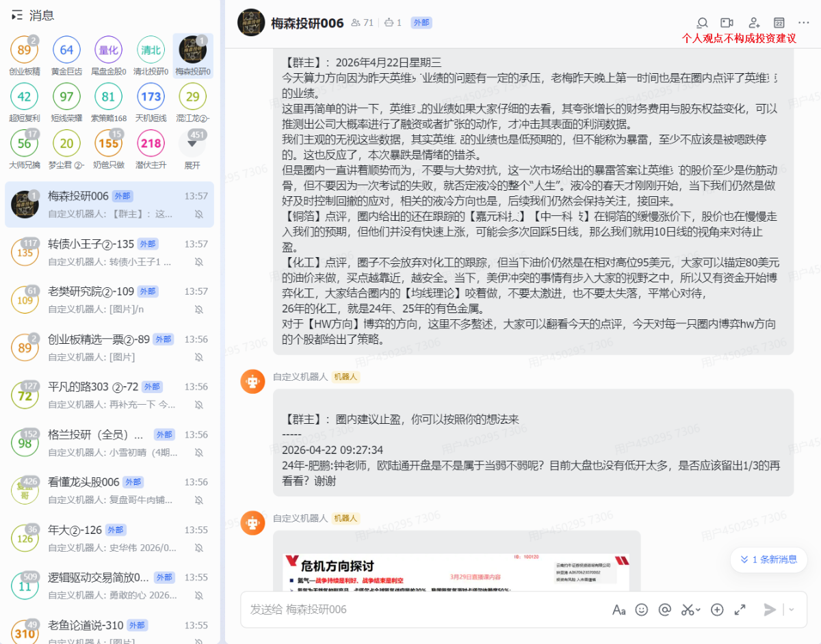The width and height of the screenshot is (821, 644).
Task: Open the emoji picker
Action: [x=641, y=610]
